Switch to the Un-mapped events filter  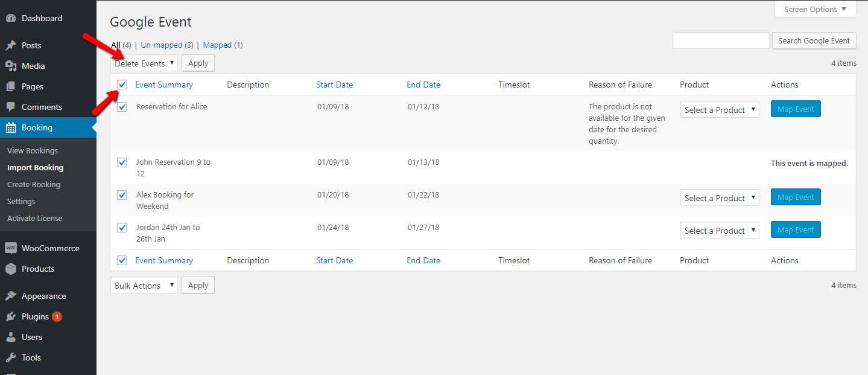click(x=161, y=45)
